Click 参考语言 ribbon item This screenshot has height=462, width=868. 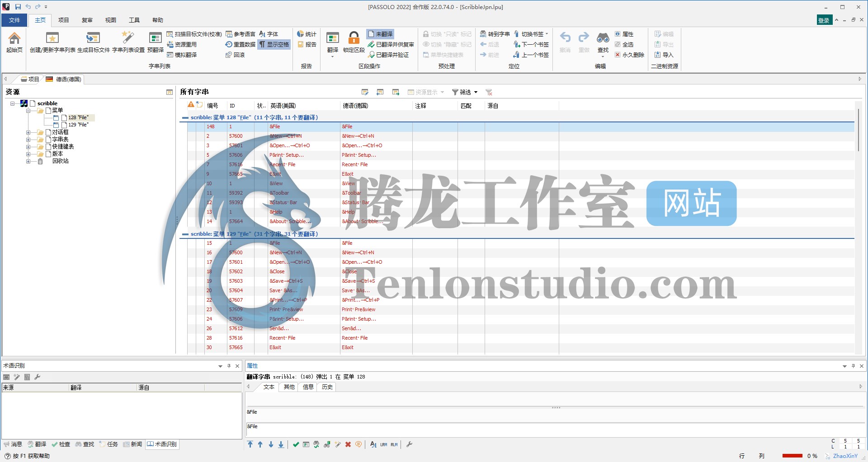240,34
